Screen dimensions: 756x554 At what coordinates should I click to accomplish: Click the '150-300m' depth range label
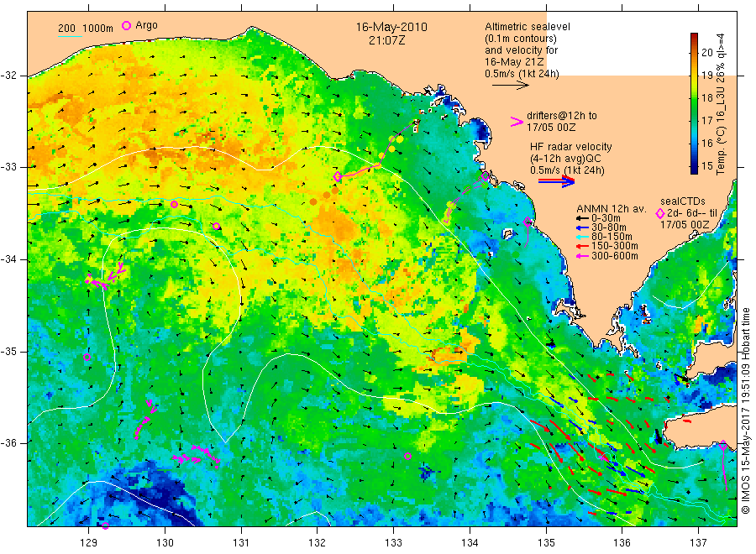click(614, 246)
